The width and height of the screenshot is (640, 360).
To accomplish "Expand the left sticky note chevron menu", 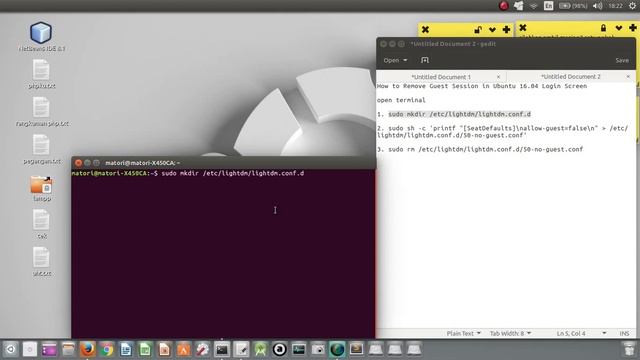I will [493, 29].
